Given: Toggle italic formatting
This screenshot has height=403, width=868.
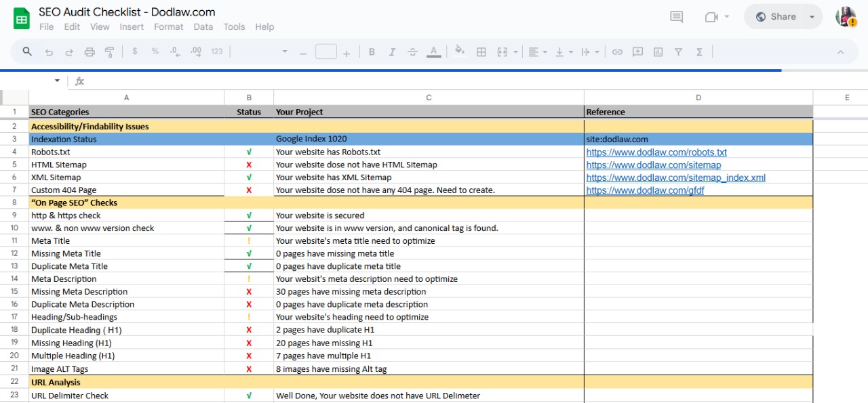Looking at the screenshot, I should [392, 51].
